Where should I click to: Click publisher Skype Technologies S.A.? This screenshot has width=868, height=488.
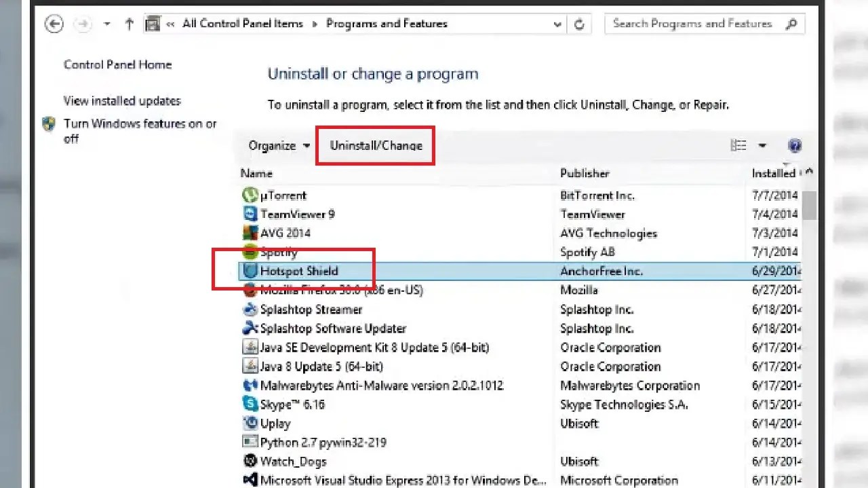[x=625, y=405]
